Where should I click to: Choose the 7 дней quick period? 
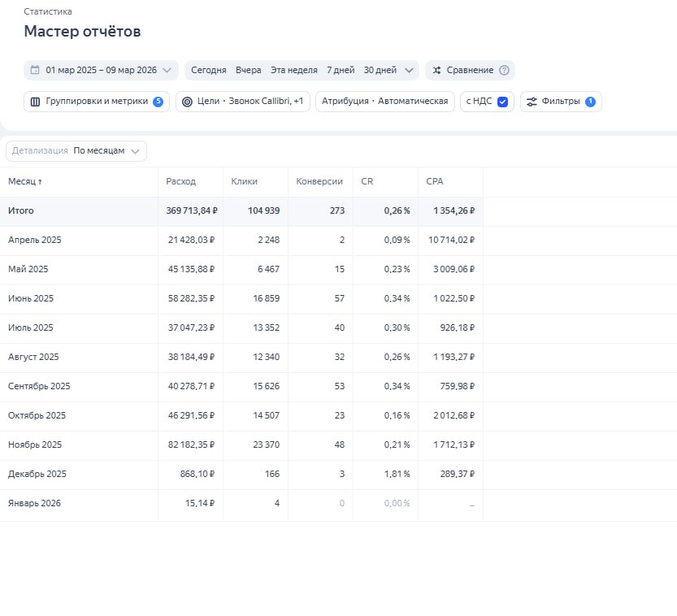[341, 71]
